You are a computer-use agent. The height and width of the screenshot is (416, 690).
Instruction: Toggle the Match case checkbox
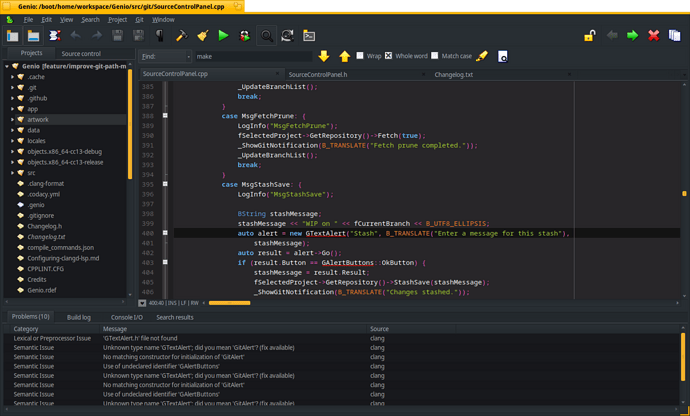click(434, 57)
